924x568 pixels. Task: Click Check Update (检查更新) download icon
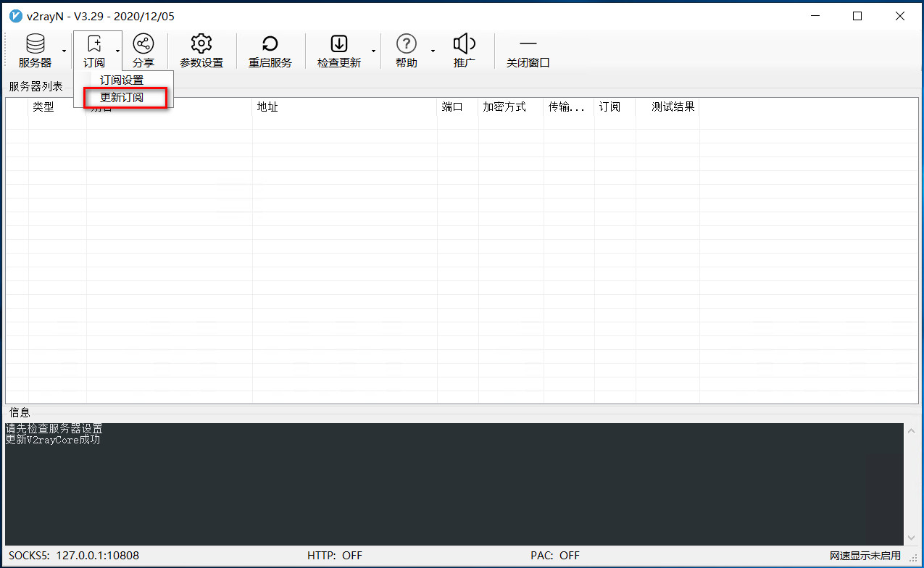click(x=338, y=44)
